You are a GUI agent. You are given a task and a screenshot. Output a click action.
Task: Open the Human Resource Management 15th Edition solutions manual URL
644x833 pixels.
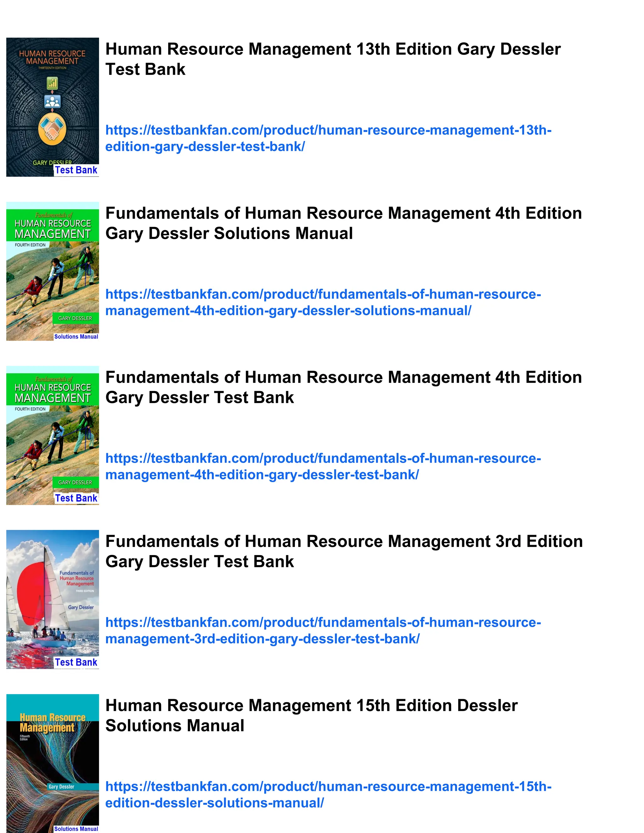tap(328, 794)
